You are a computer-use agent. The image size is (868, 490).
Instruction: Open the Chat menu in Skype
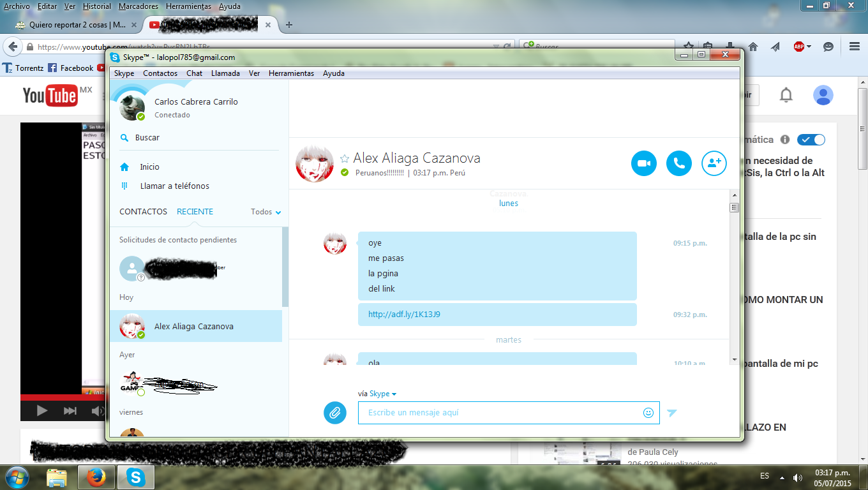pyautogui.click(x=195, y=73)
